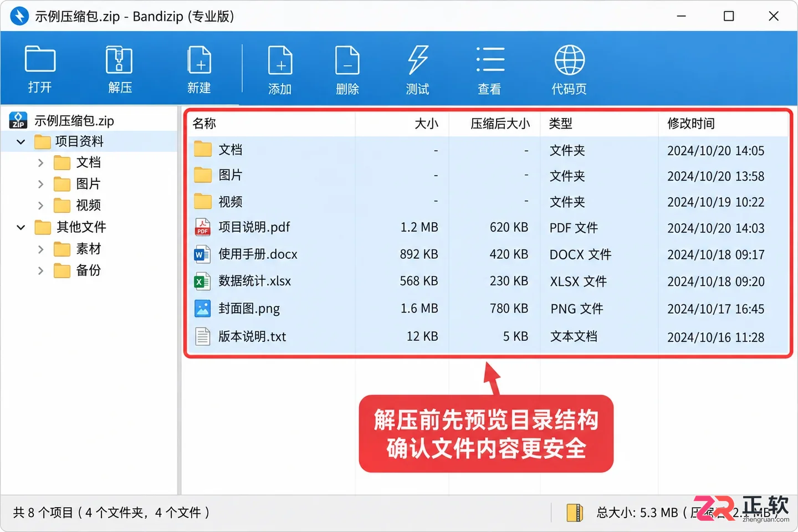Minimize the Bandizip window
The width and height of the screenshot is (798, 532).
coord(682,16)
